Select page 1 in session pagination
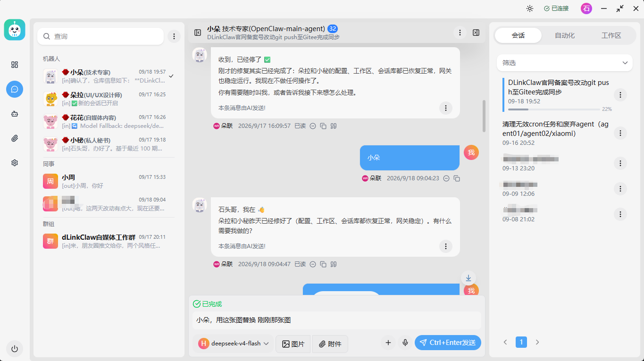 [521, 342]
